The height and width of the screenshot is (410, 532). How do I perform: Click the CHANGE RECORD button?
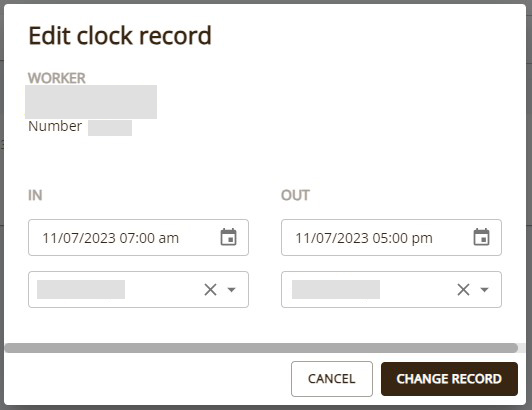pos(449,379)
